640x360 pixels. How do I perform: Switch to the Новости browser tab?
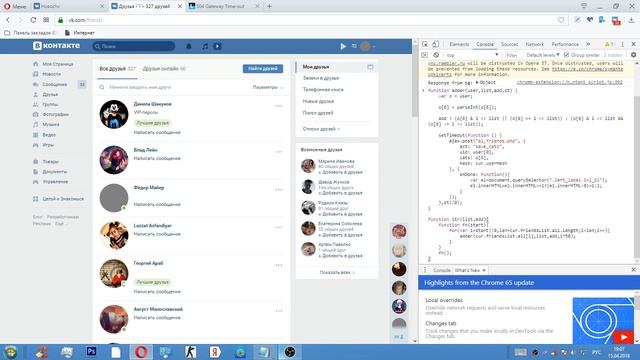(69, 6)
